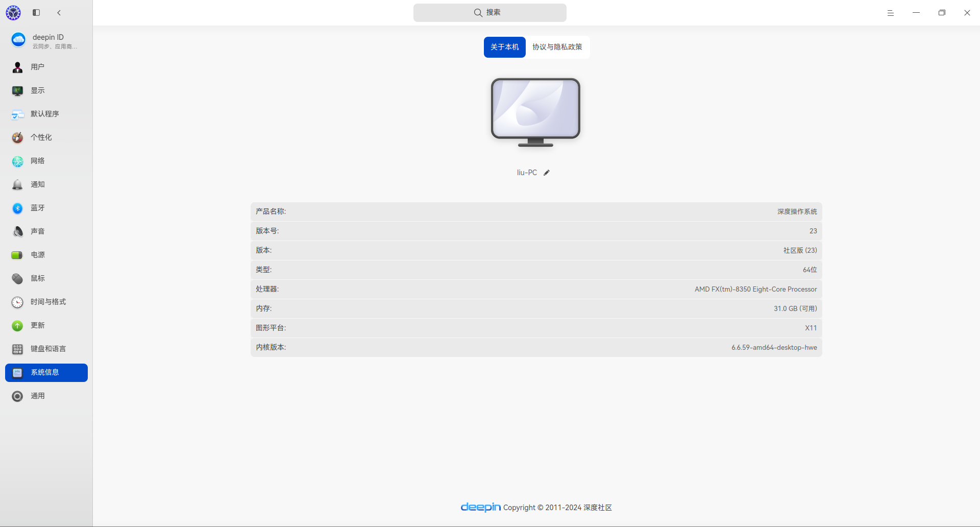
Task: Open 声音 sound settings
Action: coord(46,231)
